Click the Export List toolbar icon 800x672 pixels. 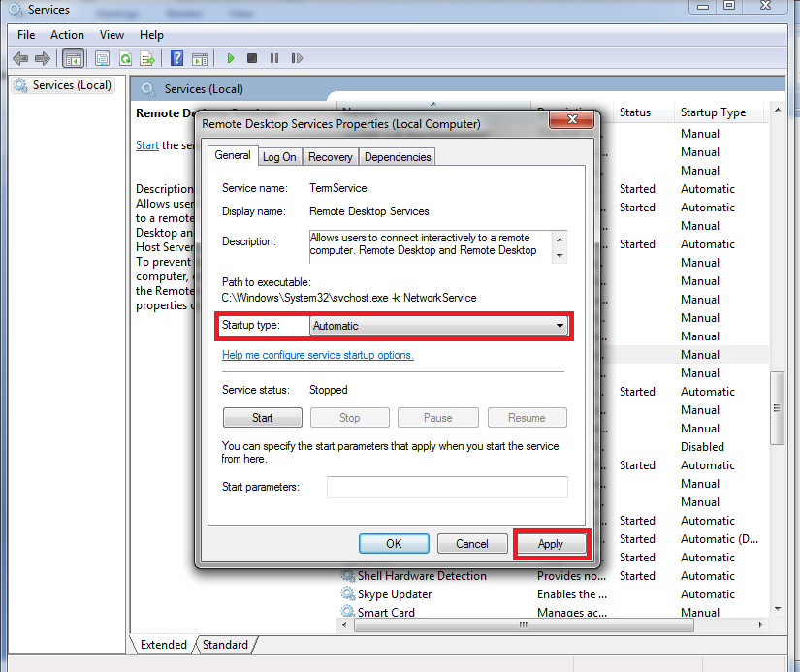tap(147, 59)
